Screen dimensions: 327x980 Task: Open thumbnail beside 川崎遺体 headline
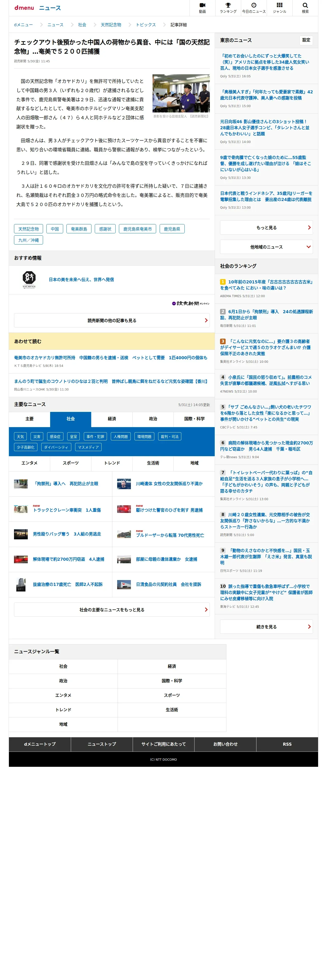pos(124,484)
